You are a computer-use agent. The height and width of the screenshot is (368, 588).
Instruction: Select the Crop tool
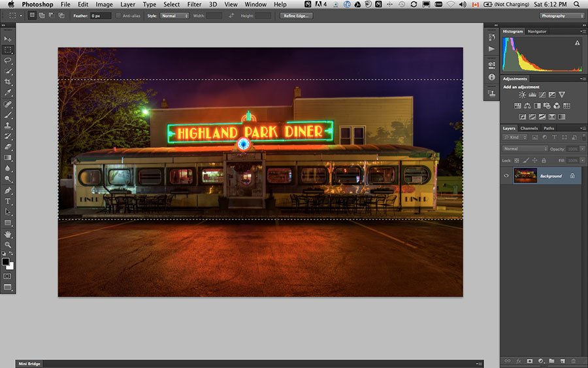click(7, 82)
